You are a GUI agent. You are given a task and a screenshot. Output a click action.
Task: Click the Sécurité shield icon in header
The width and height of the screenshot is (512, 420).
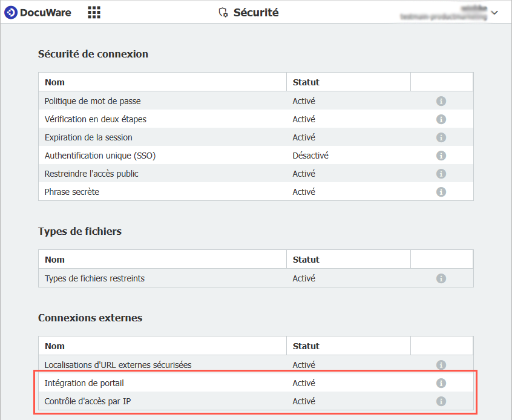click(x=223, y=13)
